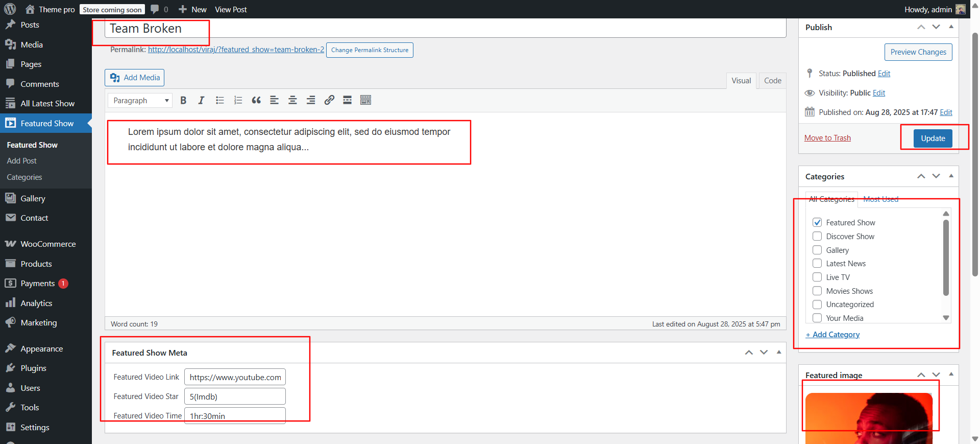Click the Move to Trash link

coord(827,138)
